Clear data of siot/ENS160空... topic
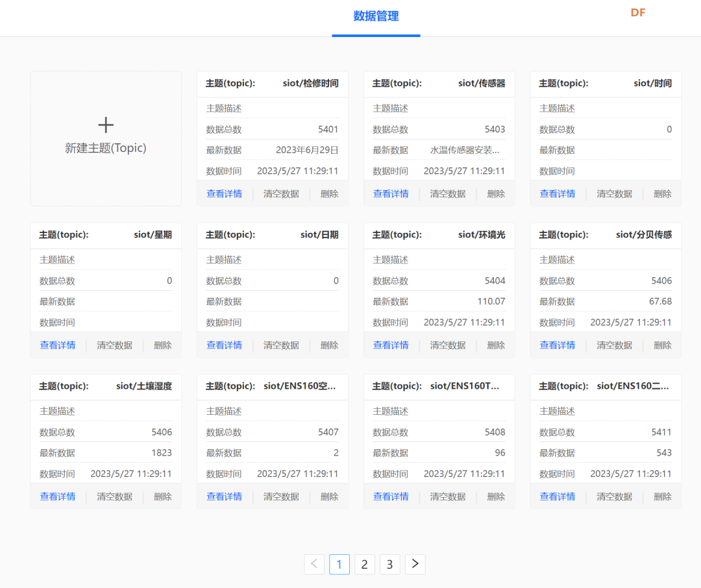This screenshot has width=701, height=588. pos(281,496)
